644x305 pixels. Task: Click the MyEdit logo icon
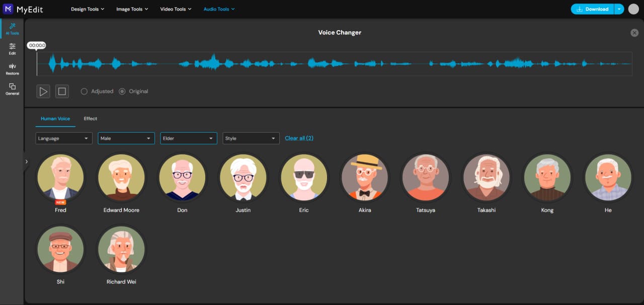point(7,9)
